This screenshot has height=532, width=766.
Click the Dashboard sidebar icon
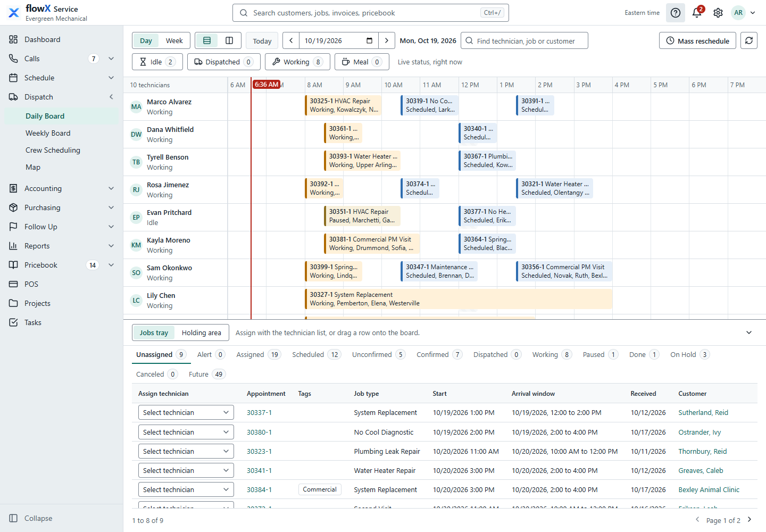click(13, 39)
